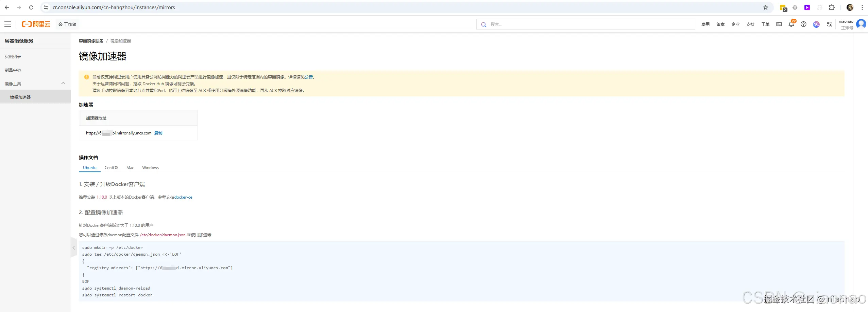The image size is (868, 312).
Task: Select the Ubuntu documentation tab
Action: click(90, 168)
